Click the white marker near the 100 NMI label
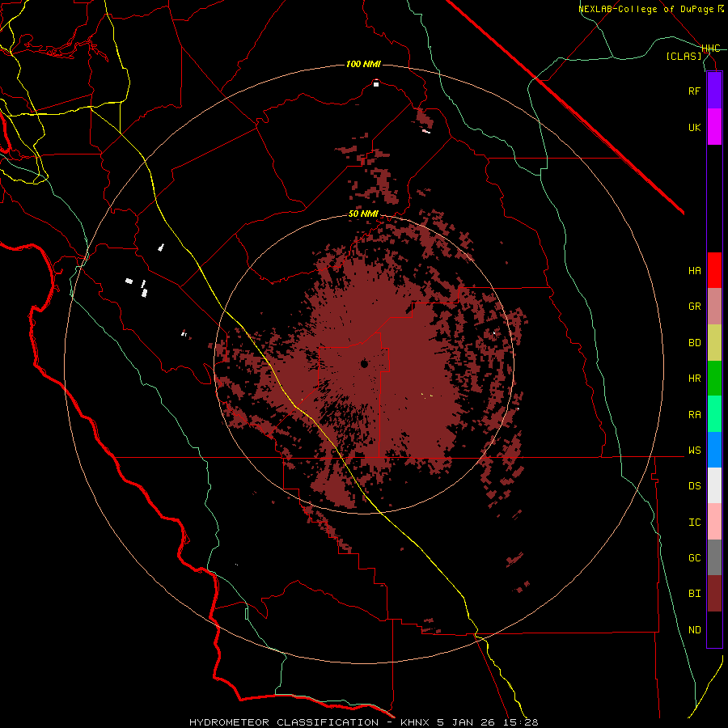The image size is (728, 728). (x=376, y=84)
